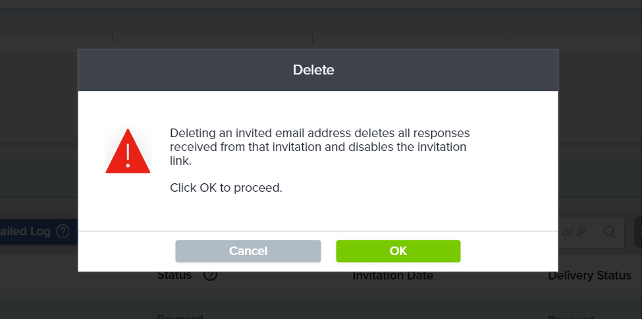The width and height of the screenshot is (644, 319).
Task: Click the help icon beside Detailed Log
Action: [x=63, y=231]
